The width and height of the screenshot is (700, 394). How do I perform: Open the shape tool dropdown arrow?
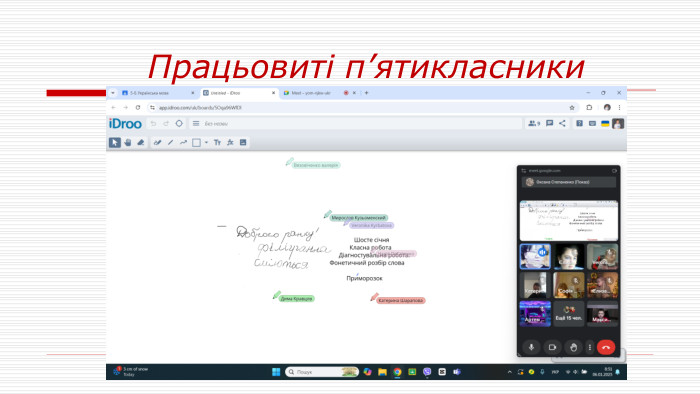click(206, 142)
